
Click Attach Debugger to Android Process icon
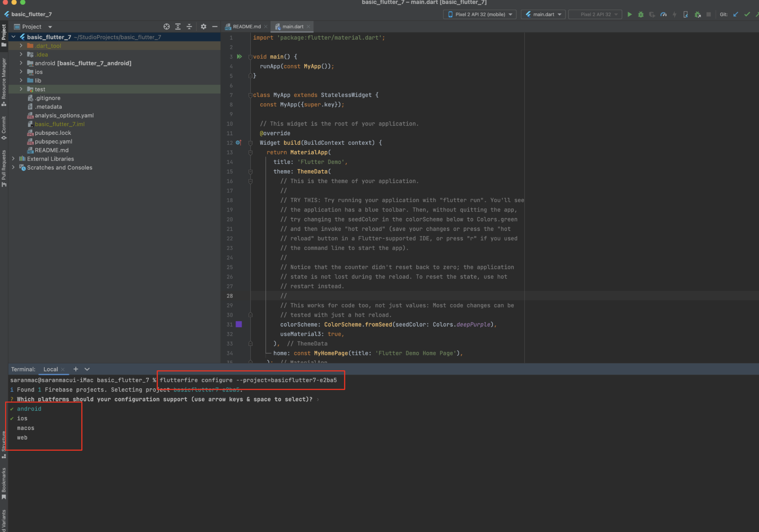point(698,14)
